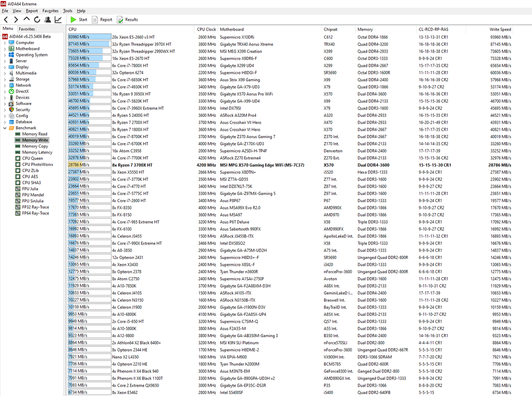Select the Devices icon in tree
Image resolution: width=532 pixels, height=396 pixels.
click(x=11, y=98)
